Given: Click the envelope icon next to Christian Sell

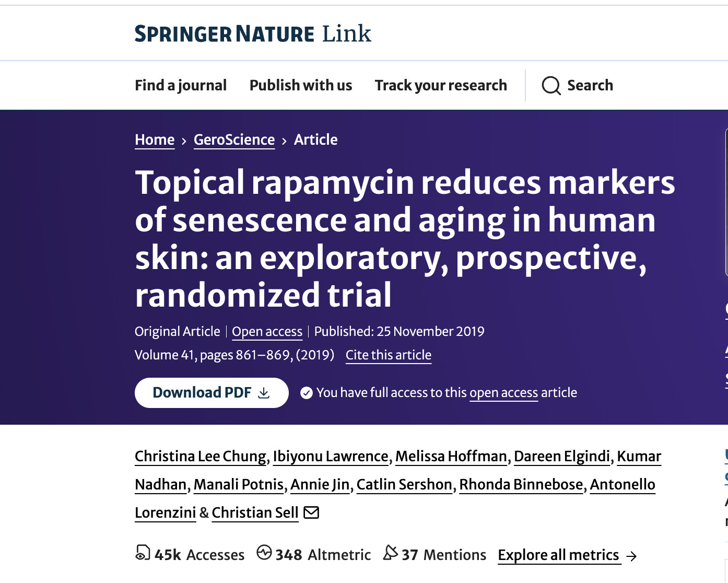Looking at the screenshot, I should [311, 512].
